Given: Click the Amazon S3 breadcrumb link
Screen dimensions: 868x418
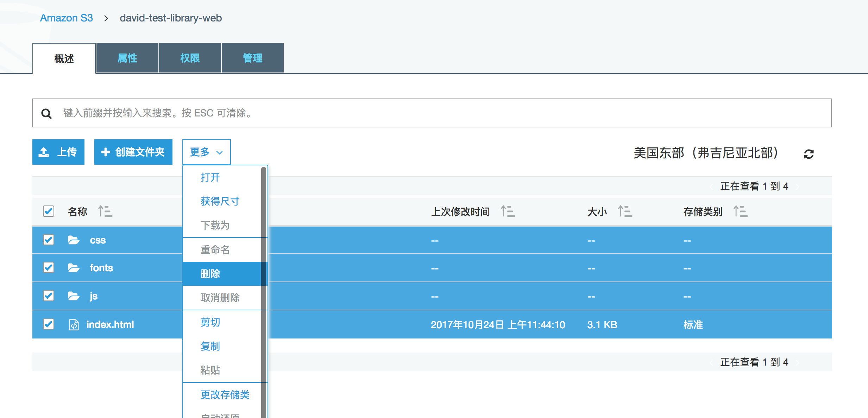Looking at the screenshot, I should tap(66, 18).
